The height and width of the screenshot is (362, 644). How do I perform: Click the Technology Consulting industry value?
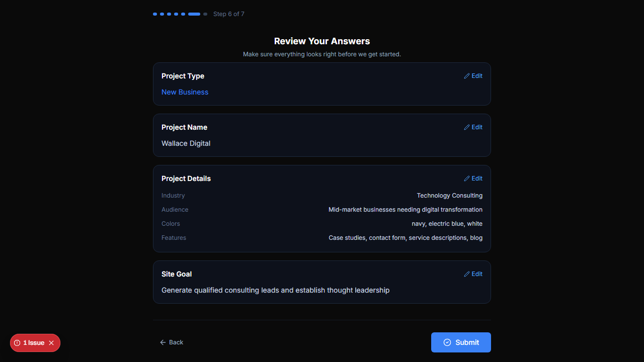tap(450, 196)
